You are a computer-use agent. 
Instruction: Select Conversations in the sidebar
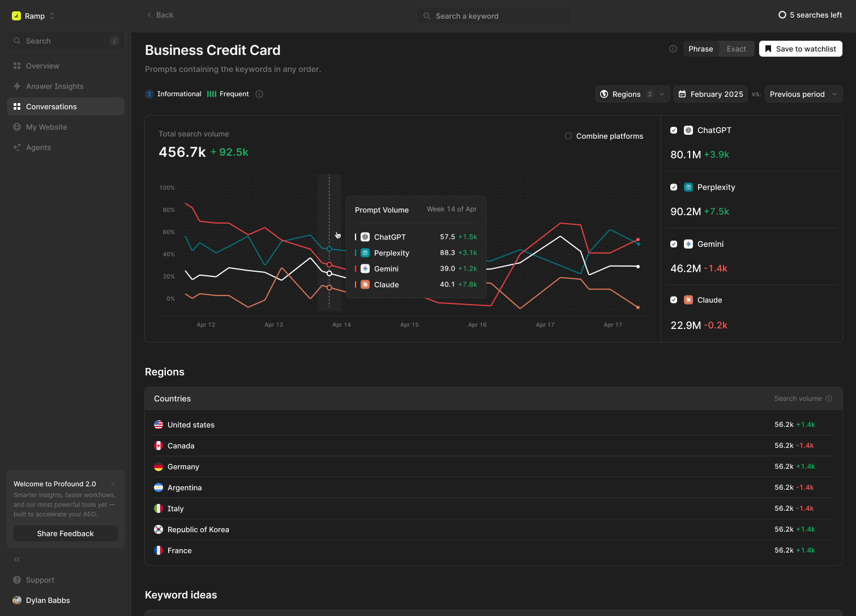click(x=66, y=106)
